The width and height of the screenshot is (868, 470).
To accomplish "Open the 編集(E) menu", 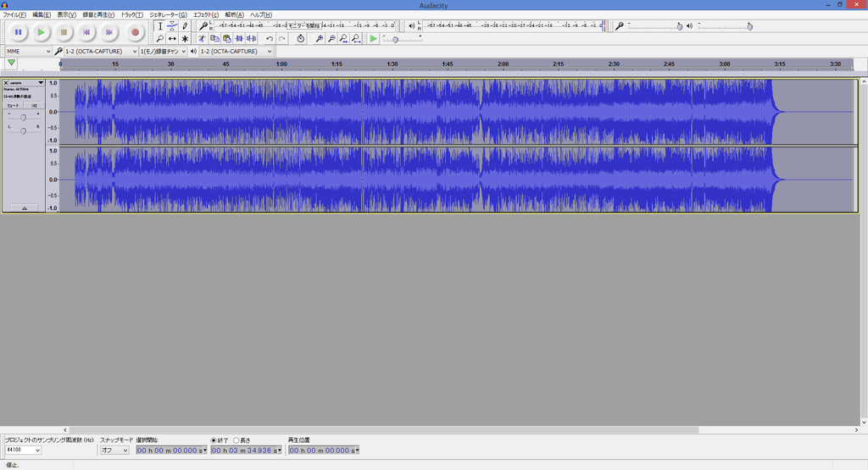I will pyautogui.click(x=42, y=15).
